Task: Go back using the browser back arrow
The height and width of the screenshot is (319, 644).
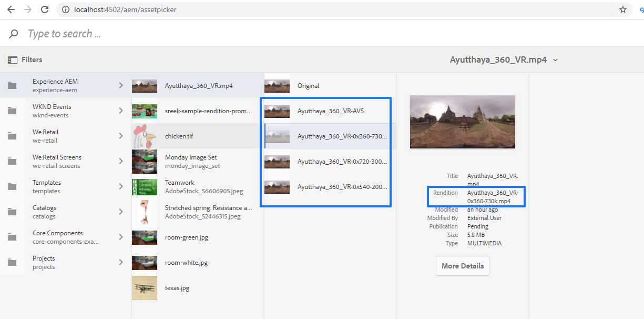Action: tap(11, 9)
